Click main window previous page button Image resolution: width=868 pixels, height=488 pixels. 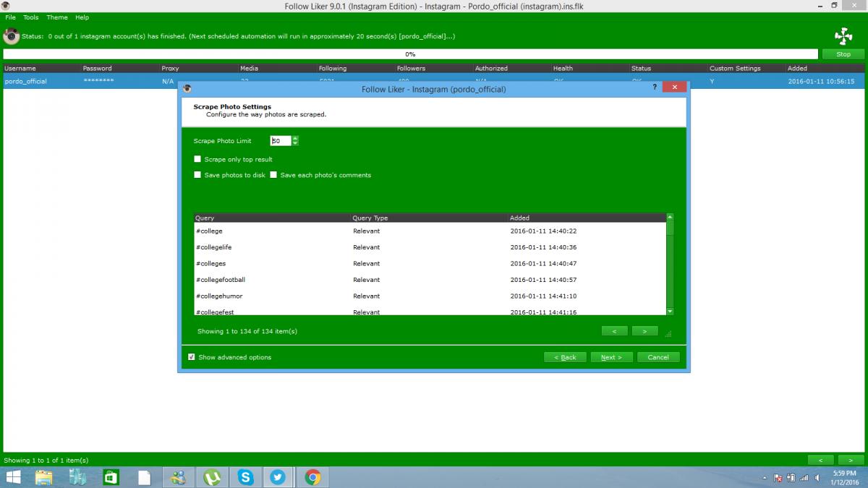tap(820, 460)
